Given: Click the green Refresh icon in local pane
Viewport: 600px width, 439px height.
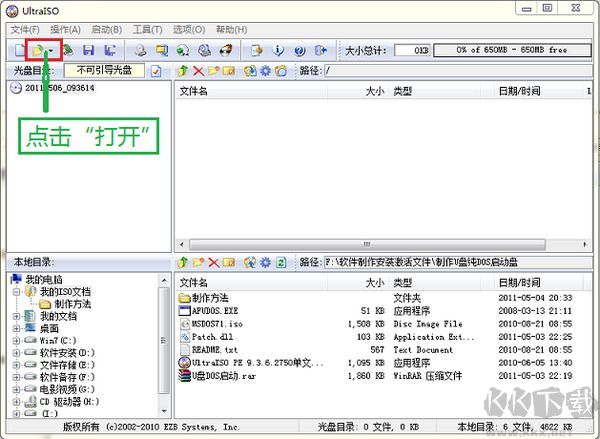Looking at the screenshot, I should tap(281, 263).
